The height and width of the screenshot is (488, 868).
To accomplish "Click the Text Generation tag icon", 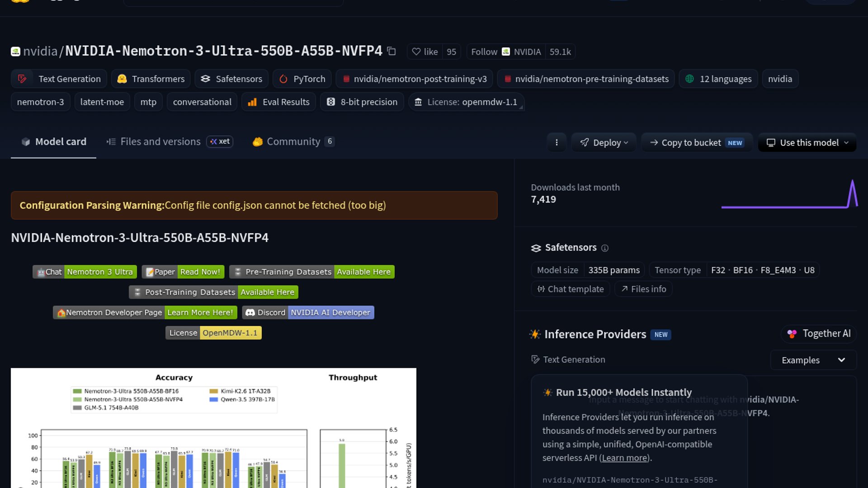I will [22, 79].
